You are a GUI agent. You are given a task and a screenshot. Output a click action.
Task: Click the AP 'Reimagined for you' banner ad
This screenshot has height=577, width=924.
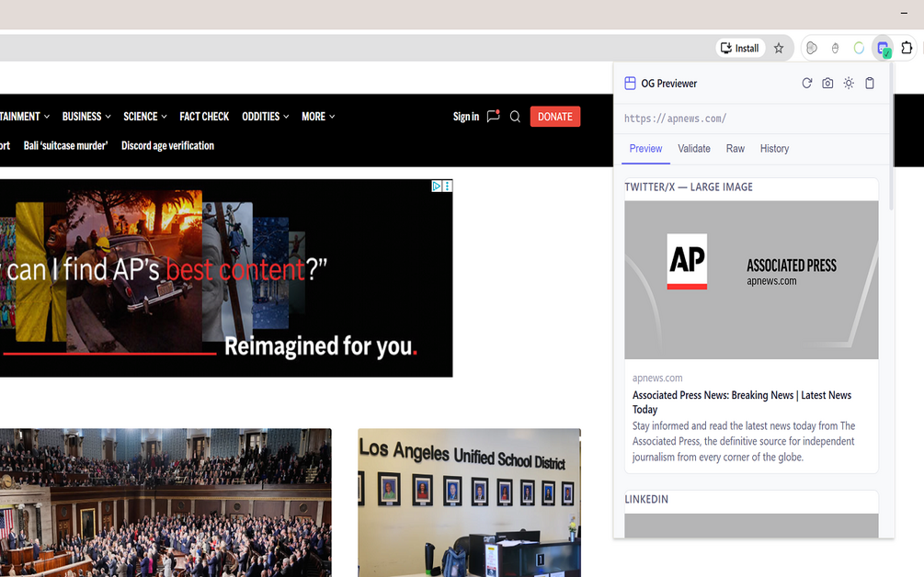[226, 277]
